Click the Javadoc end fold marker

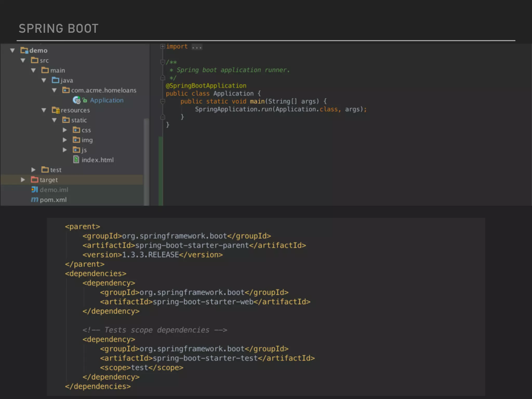[x=163, y=78]
